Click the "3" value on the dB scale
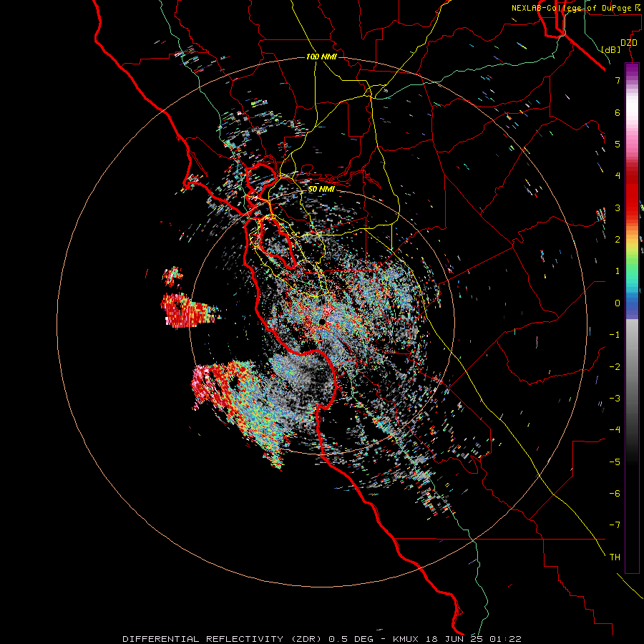The width and height of the screenshot is (644, 644). 618,208
